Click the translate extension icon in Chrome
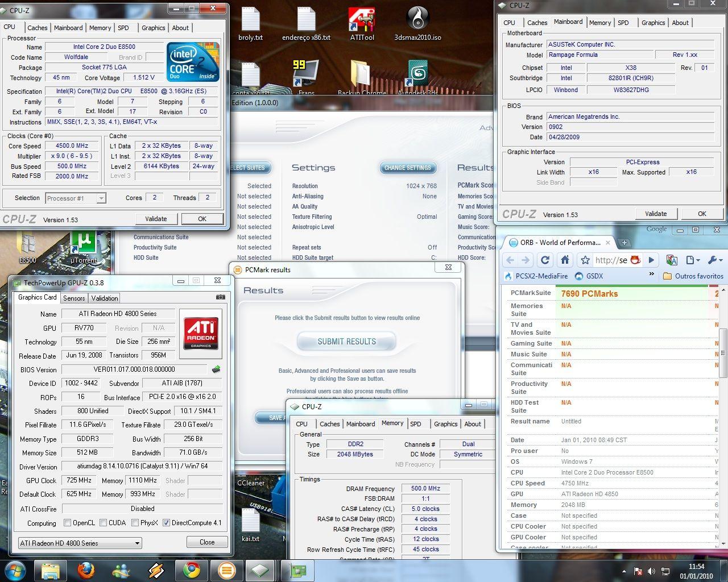The width and height of the screenshot is (728, 582). pyautogui.click(x=672, y=260)
